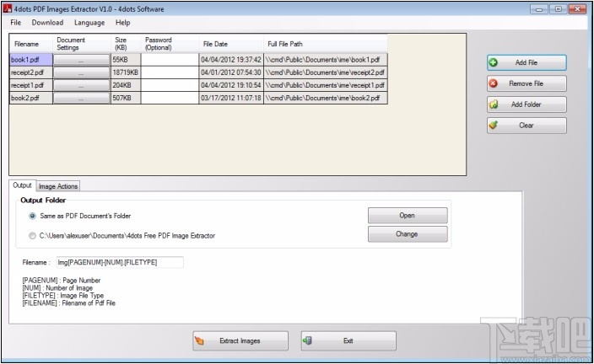Viewport: 594px width, 364px height.
Task: Select the receipt1.pdf filename cell
Action: tap(31, 85)
